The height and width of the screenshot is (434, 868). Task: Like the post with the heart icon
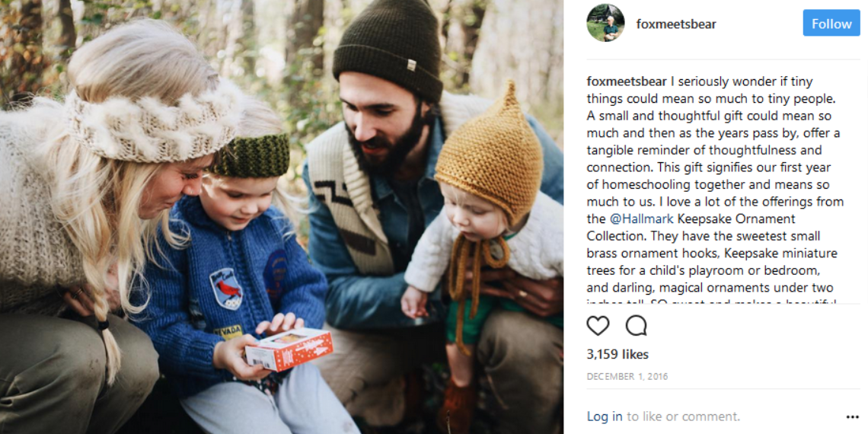[x=598, y=326]
